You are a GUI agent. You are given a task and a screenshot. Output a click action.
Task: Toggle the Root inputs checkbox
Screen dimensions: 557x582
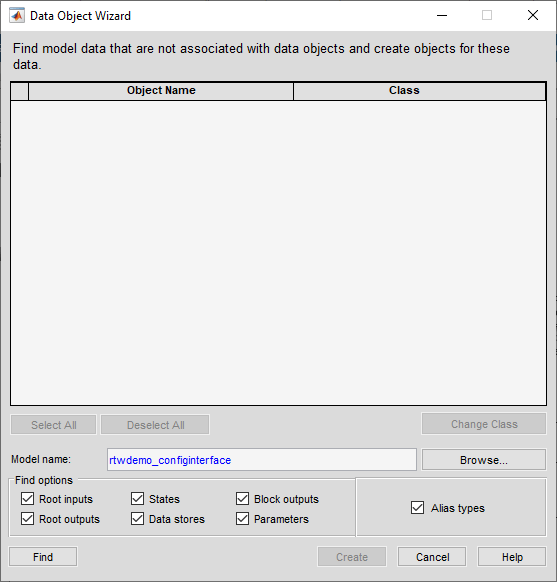coord(27,498)
